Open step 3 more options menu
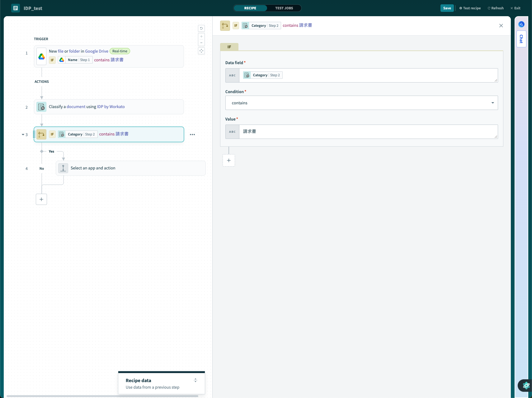Screen dimensions: 532x398 192,135
